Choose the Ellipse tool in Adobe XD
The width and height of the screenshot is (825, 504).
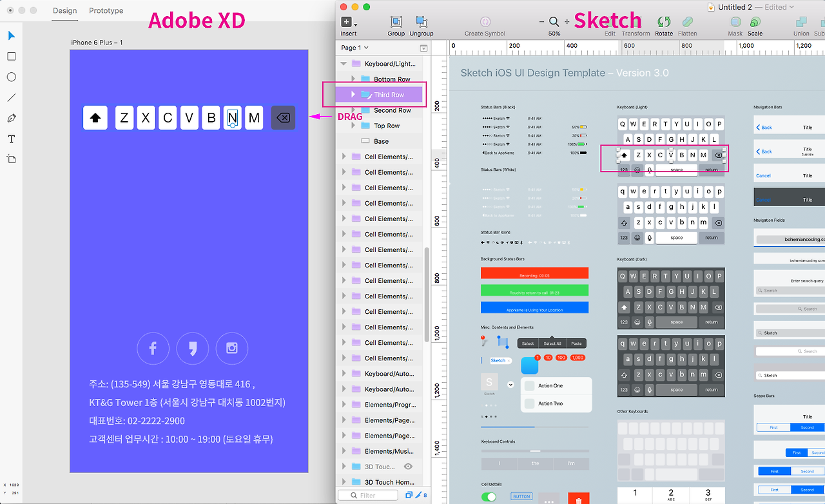tap(12, 77)
